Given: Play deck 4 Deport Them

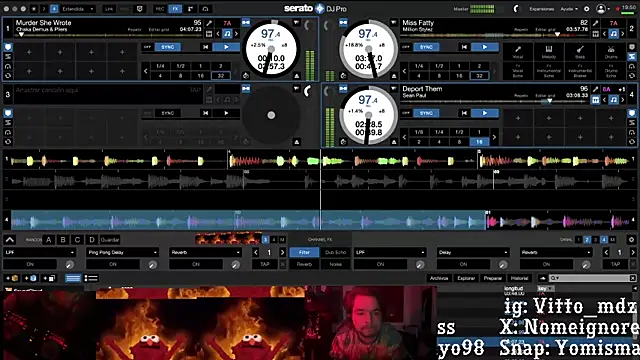Looking at the screenshot, I should coord(485,113).
